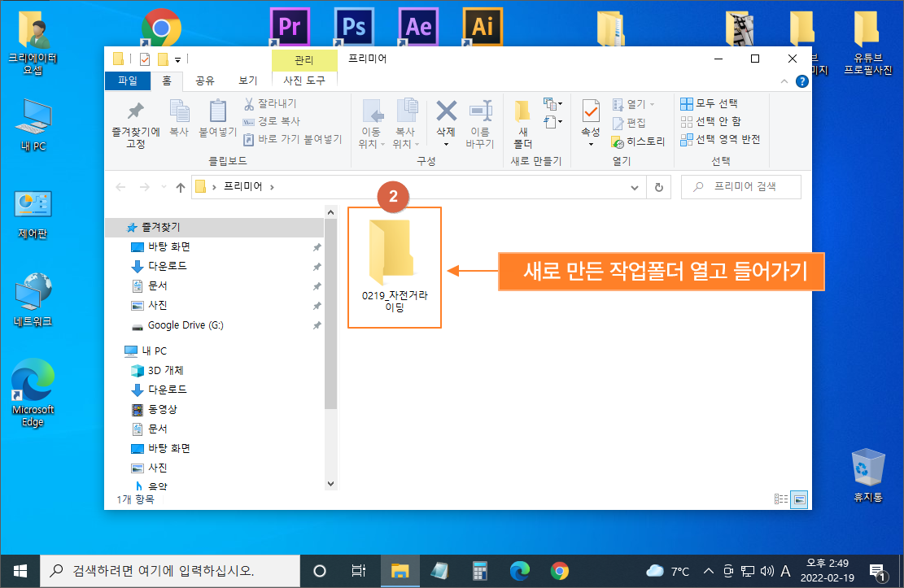Click 프리미어 in the address breadcrumb

pos(242,187)
